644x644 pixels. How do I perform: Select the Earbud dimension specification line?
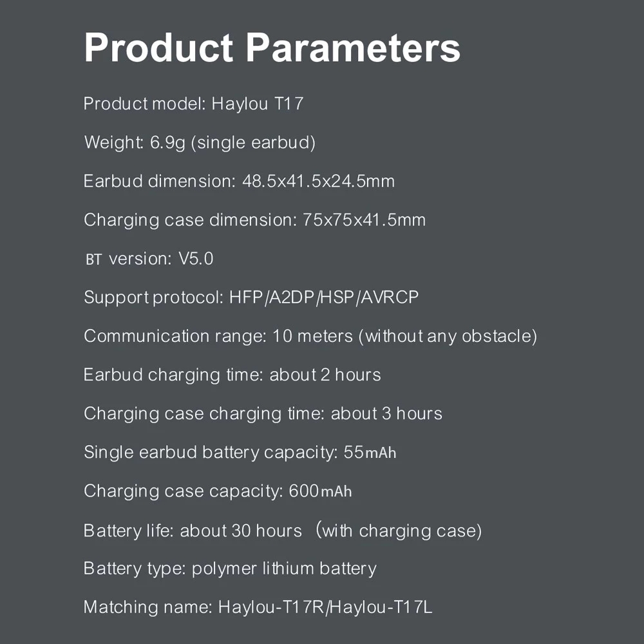[239, 181]
